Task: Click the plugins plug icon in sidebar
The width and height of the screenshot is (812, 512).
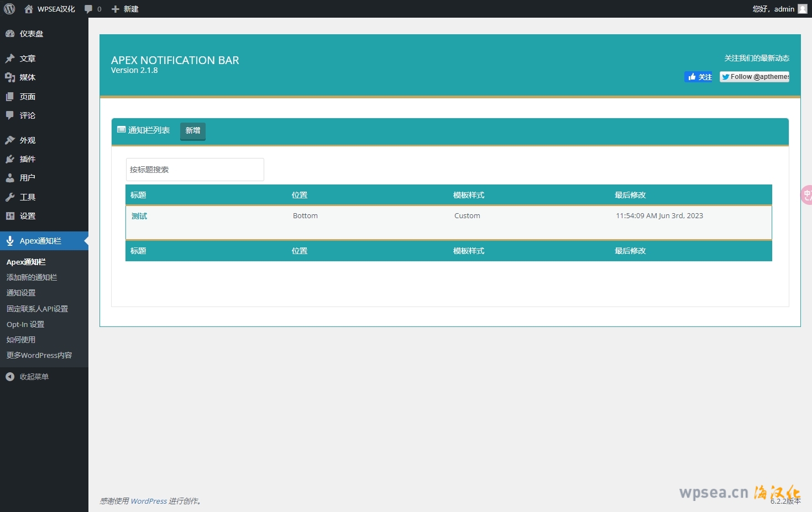Action: click(10, 159)
